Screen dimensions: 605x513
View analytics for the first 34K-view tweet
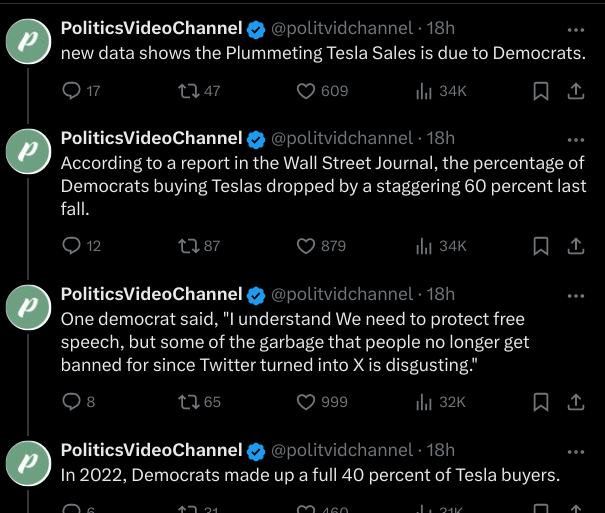[x=441, y=91]
